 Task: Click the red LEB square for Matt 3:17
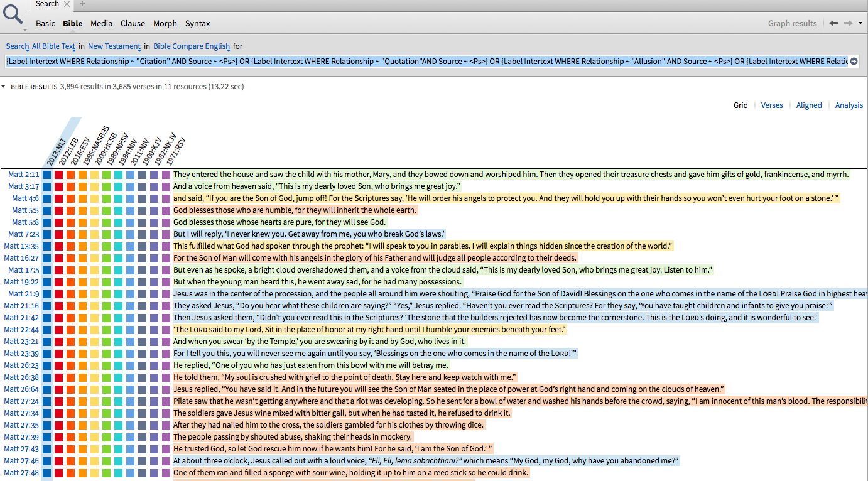(x=59, y=186)
